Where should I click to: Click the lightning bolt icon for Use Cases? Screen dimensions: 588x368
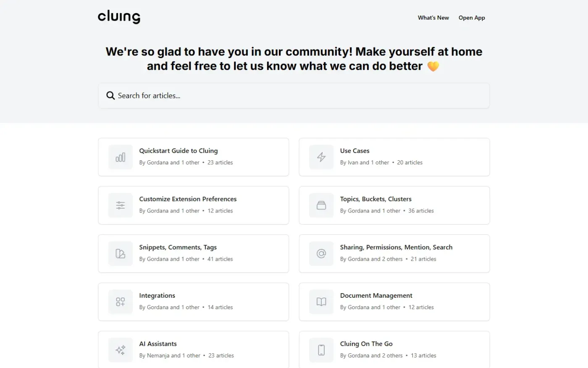click(321, 157)
